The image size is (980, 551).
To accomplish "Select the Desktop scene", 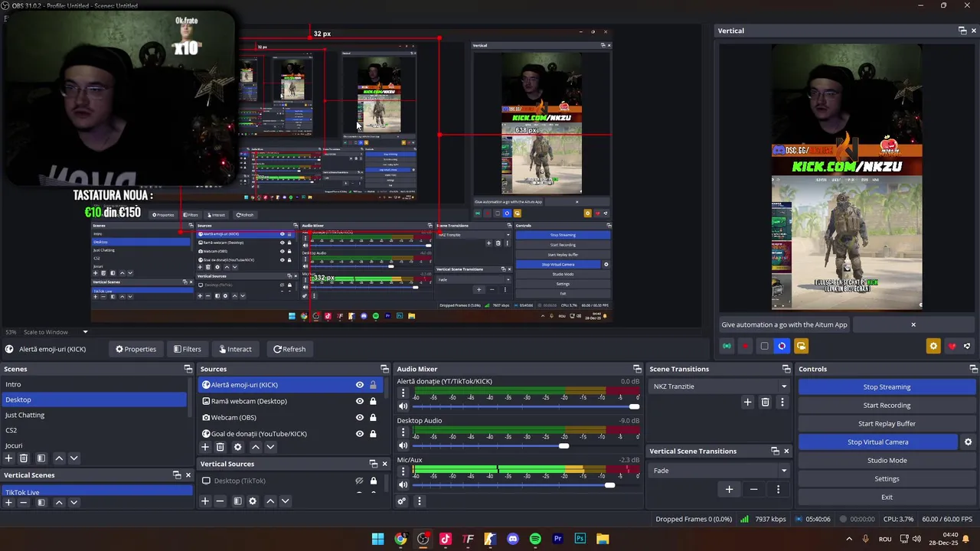I will tap(93, 399).
